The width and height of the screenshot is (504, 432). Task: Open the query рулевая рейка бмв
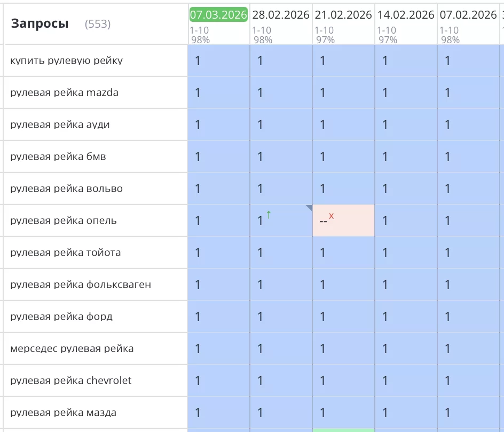pos(59,156)
